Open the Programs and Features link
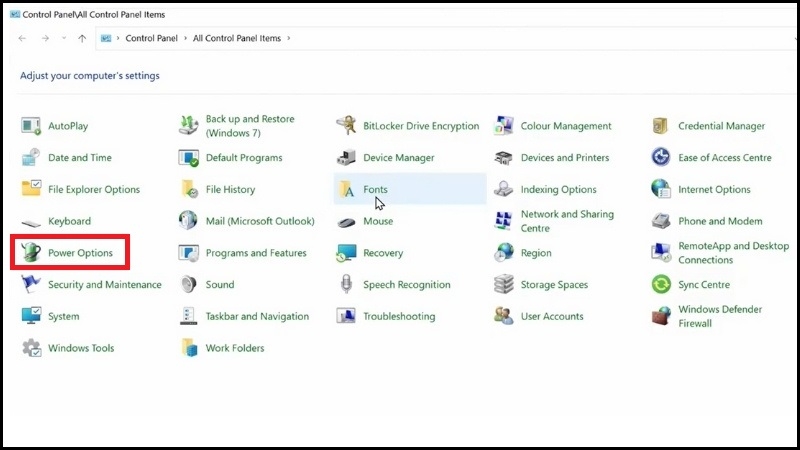This screenshot has width=800, height=450. (x=256, y=253)
